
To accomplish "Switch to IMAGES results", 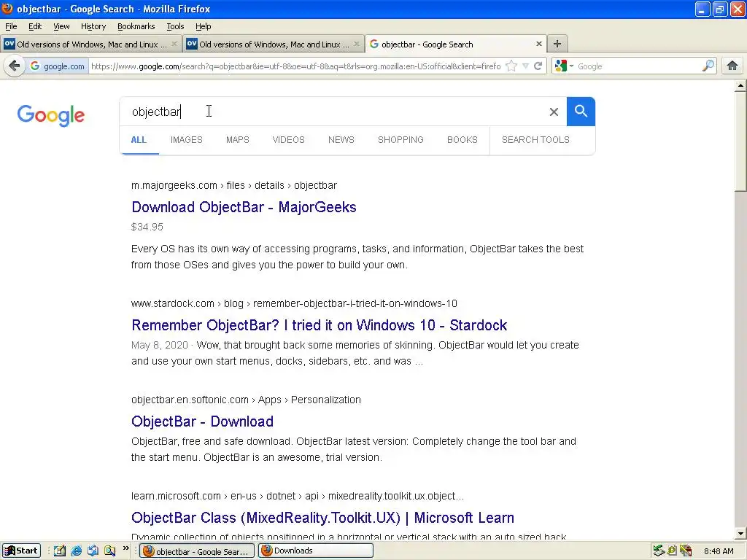I will (186, 140).
